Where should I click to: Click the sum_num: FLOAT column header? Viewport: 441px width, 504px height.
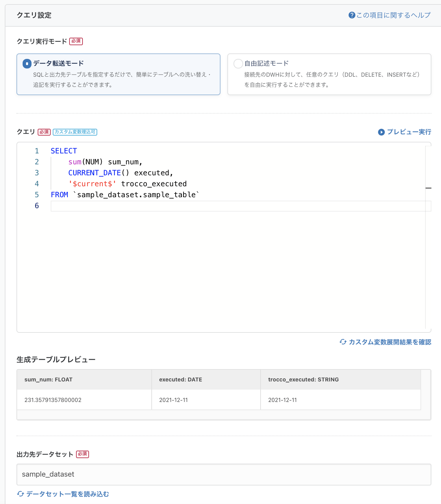click(x=84, y=379)
